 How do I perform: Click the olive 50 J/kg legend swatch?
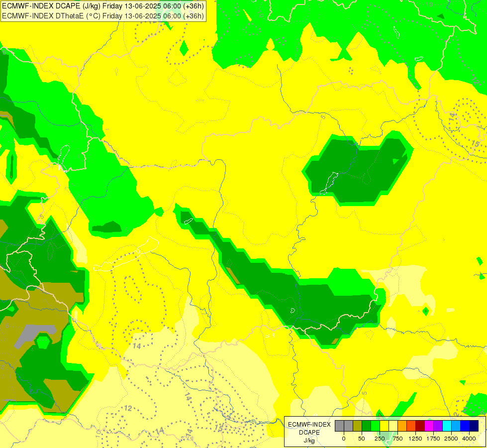[358, 426]
